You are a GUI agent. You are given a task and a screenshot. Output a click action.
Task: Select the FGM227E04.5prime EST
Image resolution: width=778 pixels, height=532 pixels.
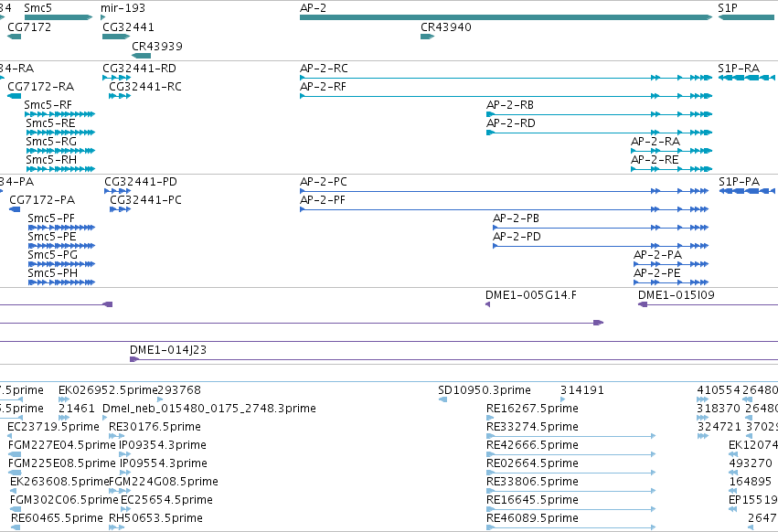click(x=15, y=454)
